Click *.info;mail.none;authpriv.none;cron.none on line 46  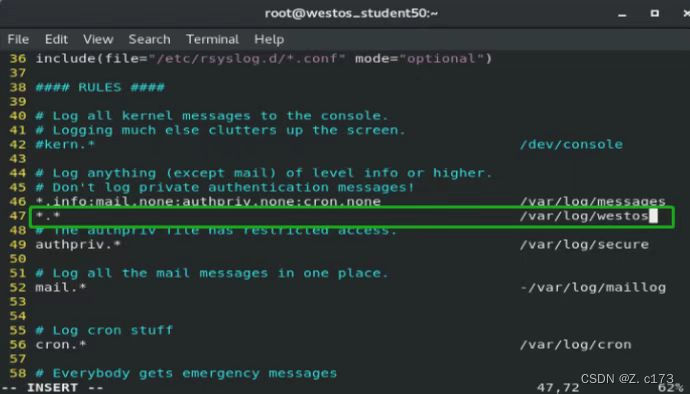tap(208, 202)
